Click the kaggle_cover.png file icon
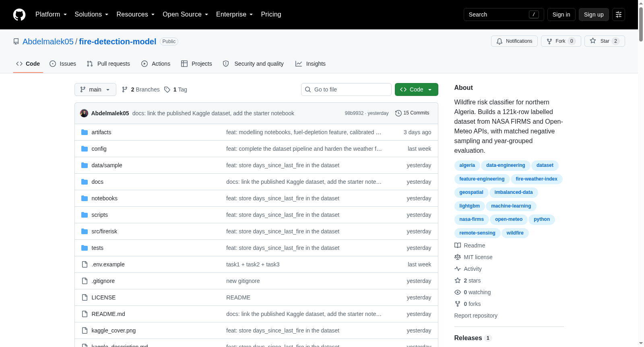The image size is (644, 347). coord(85,330)
